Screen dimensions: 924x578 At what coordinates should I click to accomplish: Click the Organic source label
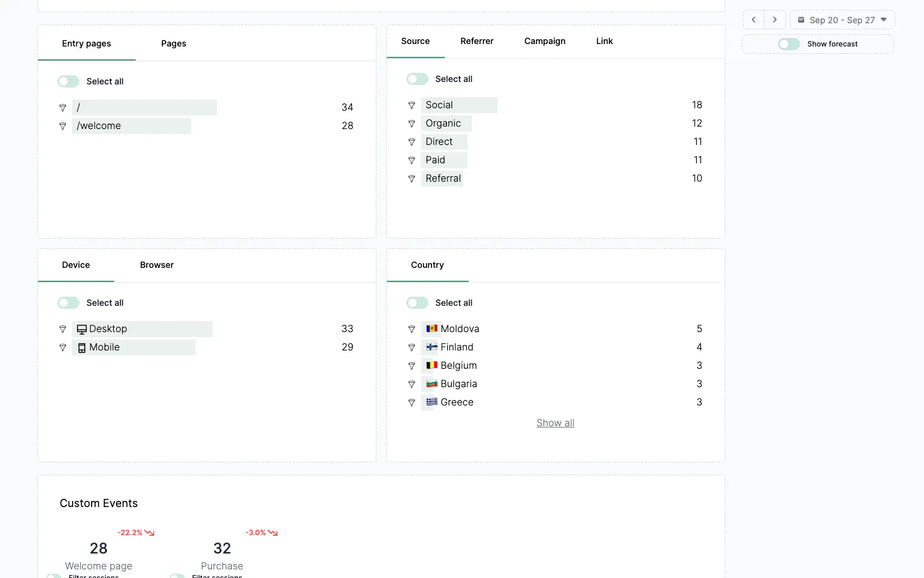click(443, 124)
